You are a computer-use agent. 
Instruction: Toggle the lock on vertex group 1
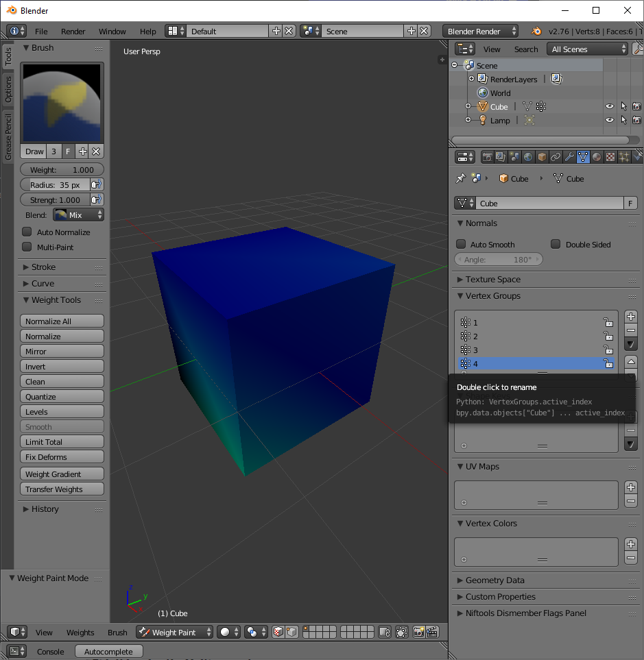(608, 322)
